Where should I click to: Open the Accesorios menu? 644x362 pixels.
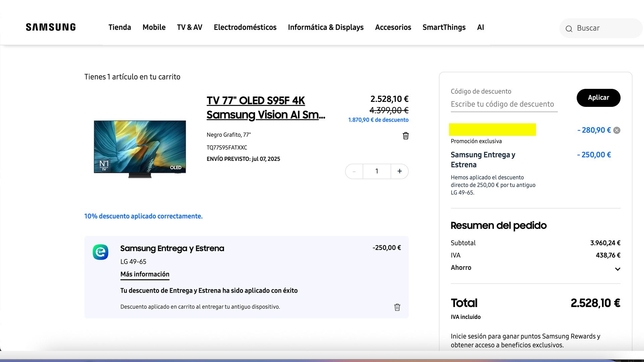point(393,27)
